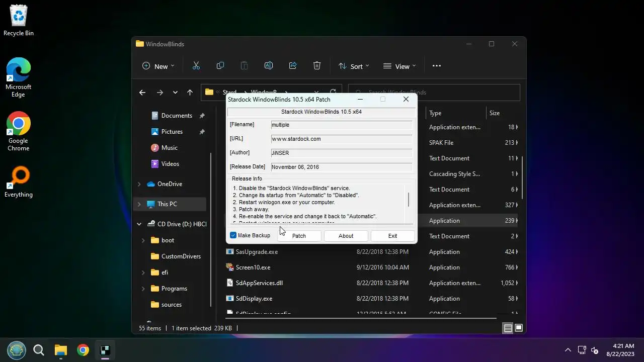Select SdAppServices.dll file
Image resolution: width=644 pixels, height=362 pixels.
tap(259, 283)
